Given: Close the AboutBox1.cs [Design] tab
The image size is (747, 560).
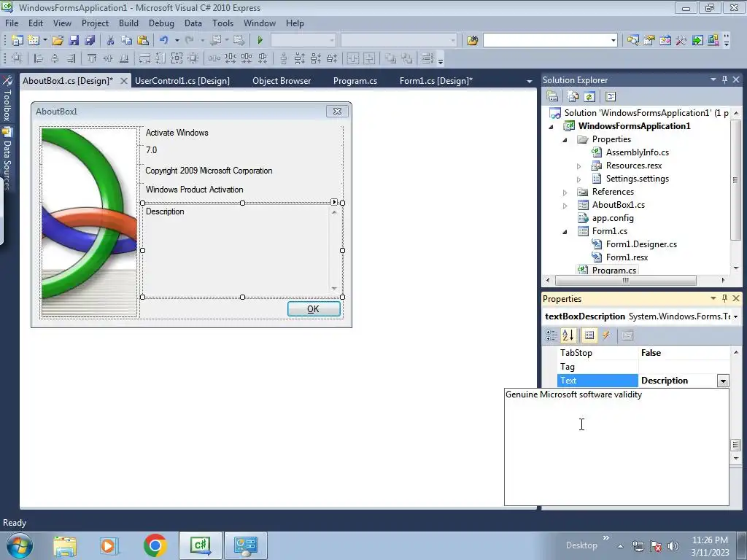Looking at the screenshot, I should coord(124,81).
